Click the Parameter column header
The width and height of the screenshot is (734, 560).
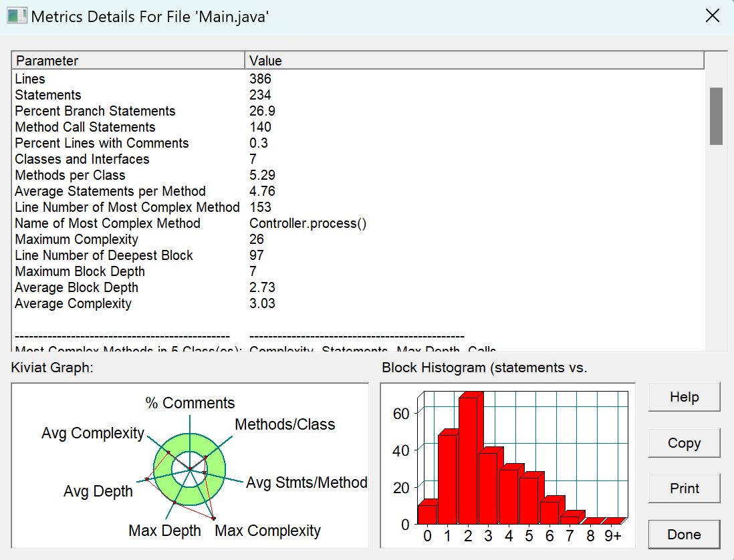128,61
